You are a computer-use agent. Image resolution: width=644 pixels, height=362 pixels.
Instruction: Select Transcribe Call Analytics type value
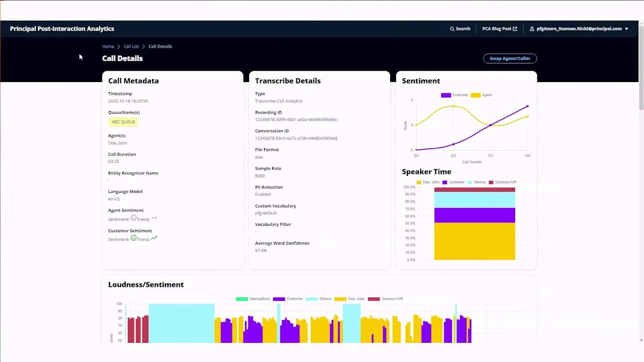[x=279, y=101]
